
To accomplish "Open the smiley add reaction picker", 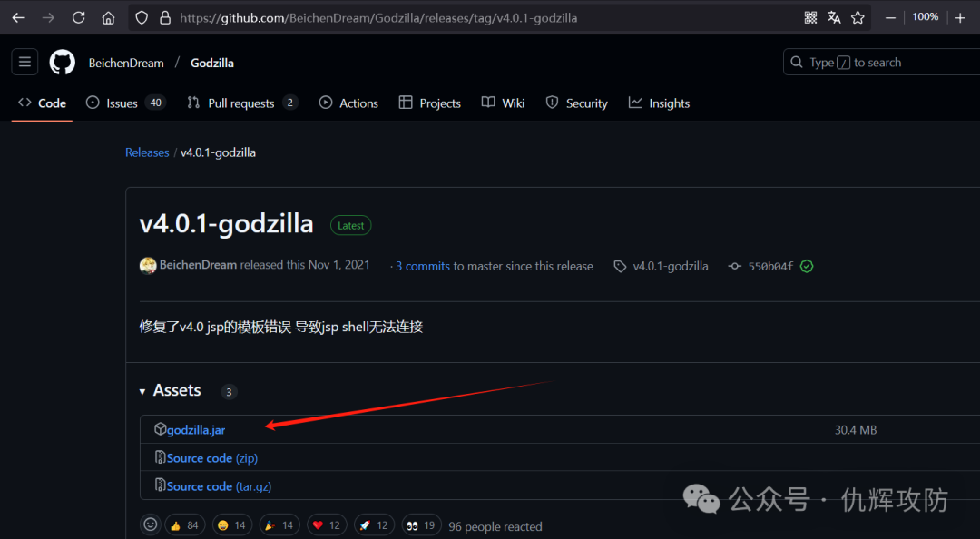I will coord(150,524).
